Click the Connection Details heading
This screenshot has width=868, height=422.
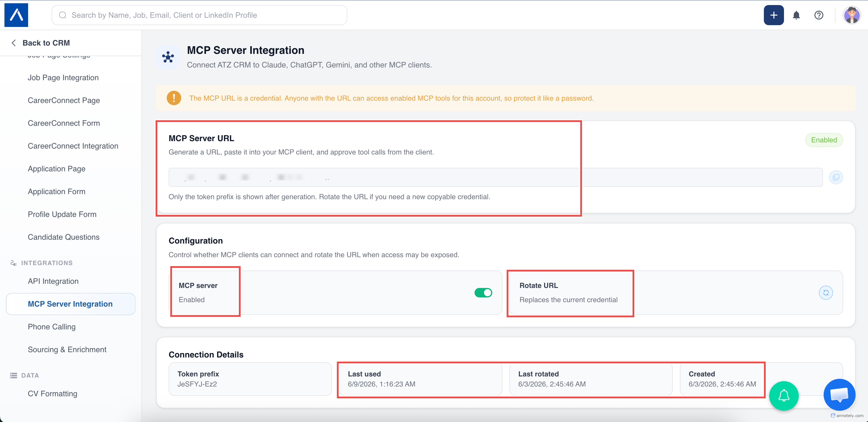[x=206, y=355]
